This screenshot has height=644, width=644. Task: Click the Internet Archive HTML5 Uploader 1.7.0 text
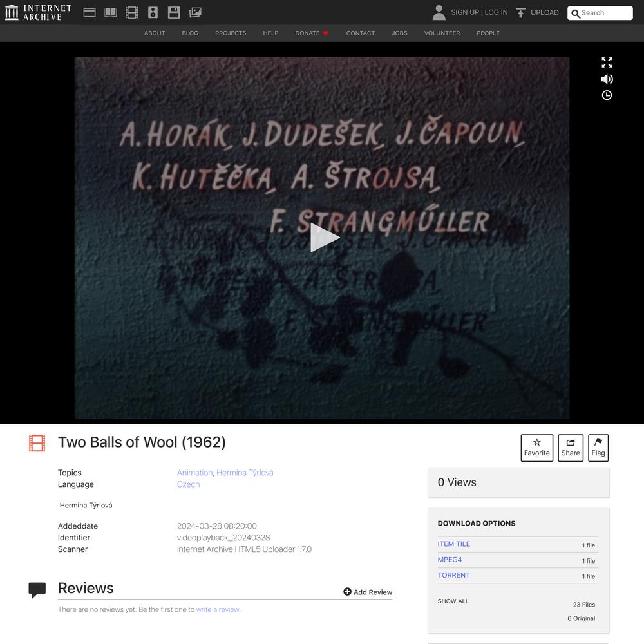(244, 549)
